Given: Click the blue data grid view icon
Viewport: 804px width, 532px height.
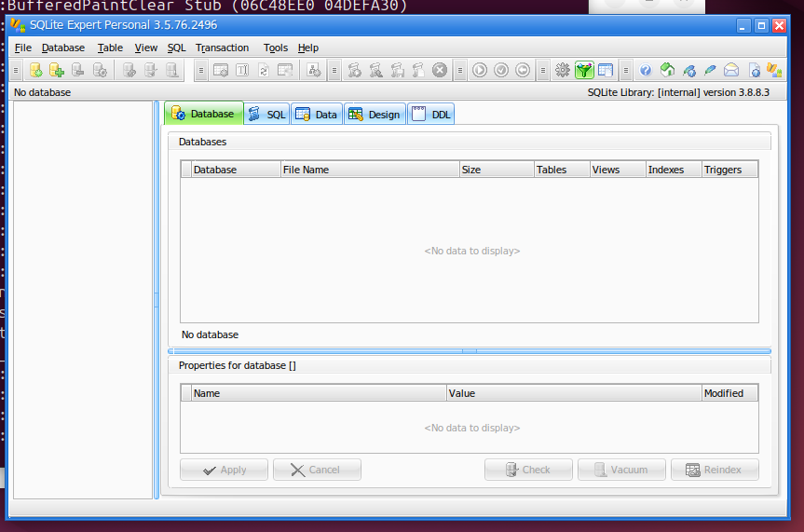Looking at the screenshot, I should [606, 70].
